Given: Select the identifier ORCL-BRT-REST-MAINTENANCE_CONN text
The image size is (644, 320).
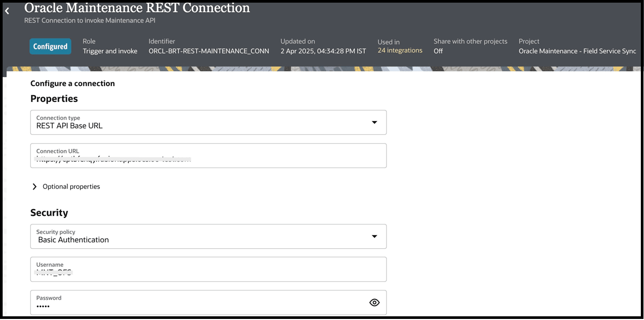Looking at the screenshot, I should (209, 51).
